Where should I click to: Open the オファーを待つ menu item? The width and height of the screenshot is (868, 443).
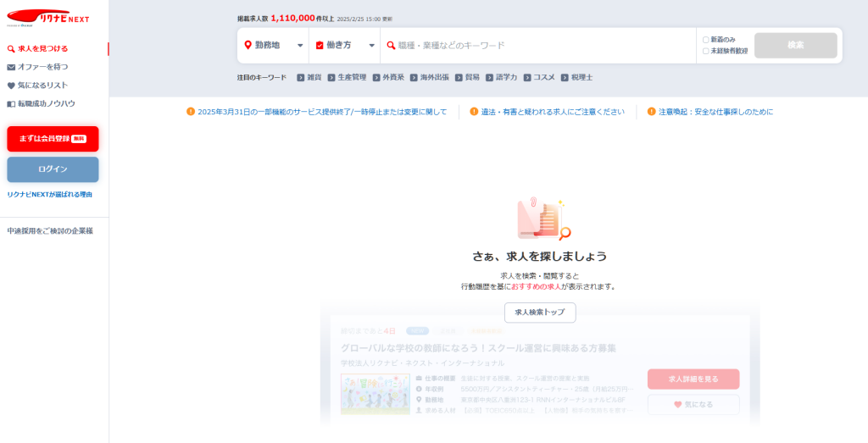tap(42, 67)
